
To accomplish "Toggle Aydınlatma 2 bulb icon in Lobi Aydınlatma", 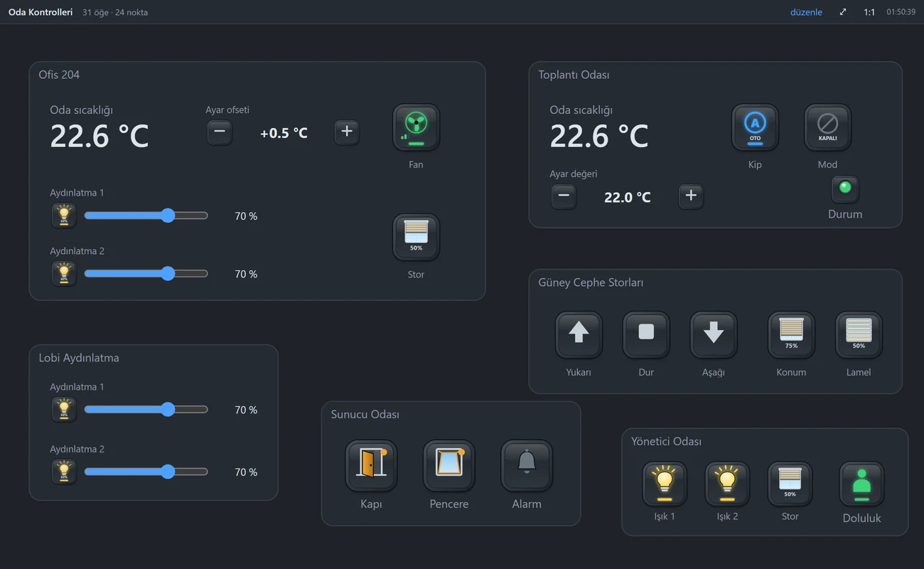I will 64,472.
